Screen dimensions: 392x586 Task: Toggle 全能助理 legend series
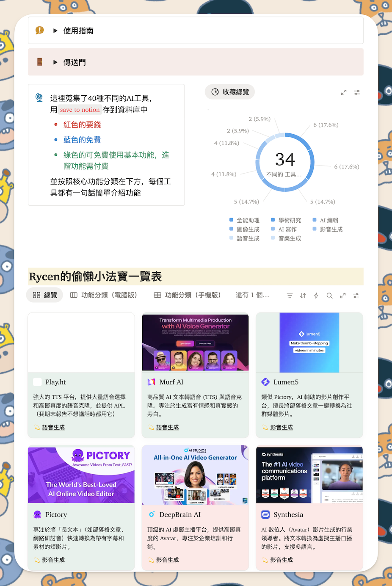248,220
